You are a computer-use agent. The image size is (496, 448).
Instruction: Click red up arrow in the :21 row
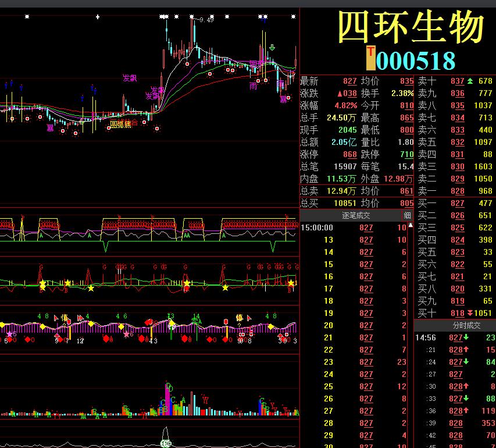click(466, 350)
